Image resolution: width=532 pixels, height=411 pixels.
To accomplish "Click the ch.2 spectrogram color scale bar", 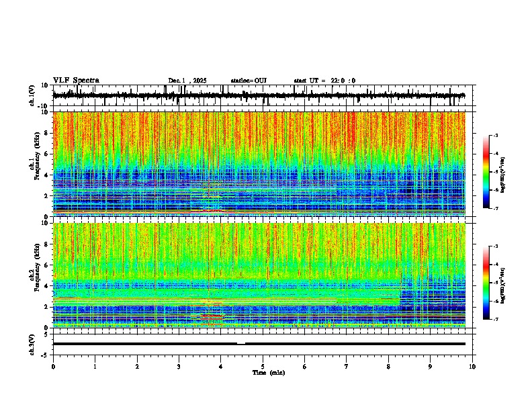I will coord(486,283).
